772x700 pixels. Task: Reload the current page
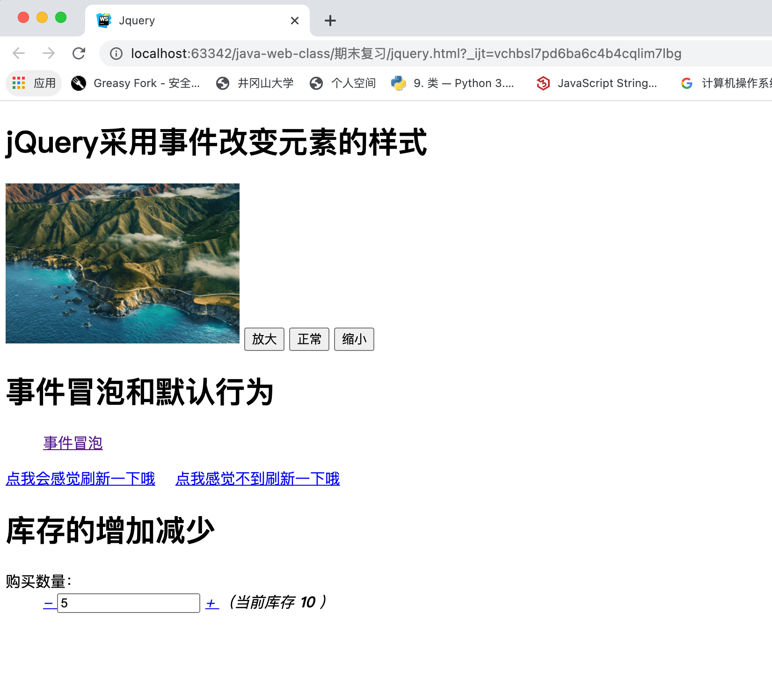coord(79,53)
